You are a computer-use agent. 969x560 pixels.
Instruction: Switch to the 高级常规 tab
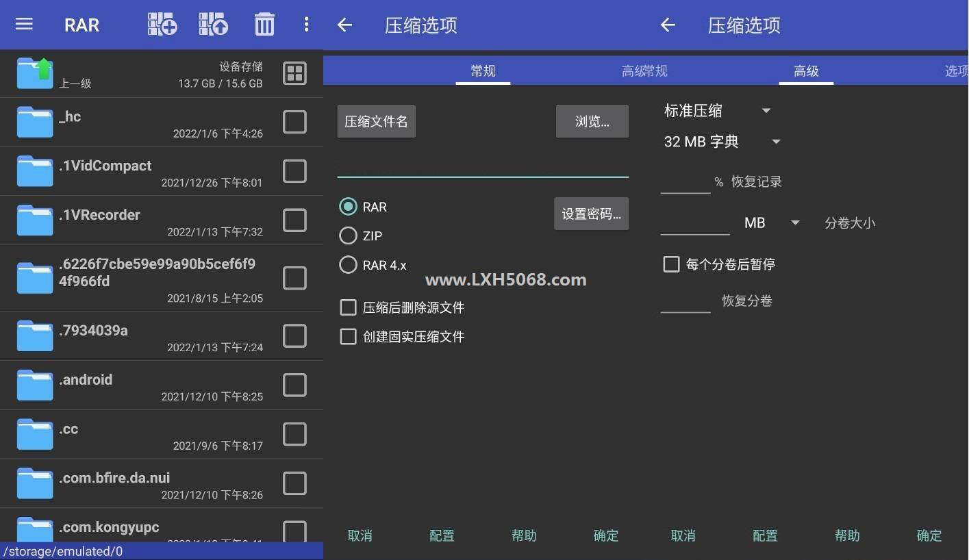644,71
